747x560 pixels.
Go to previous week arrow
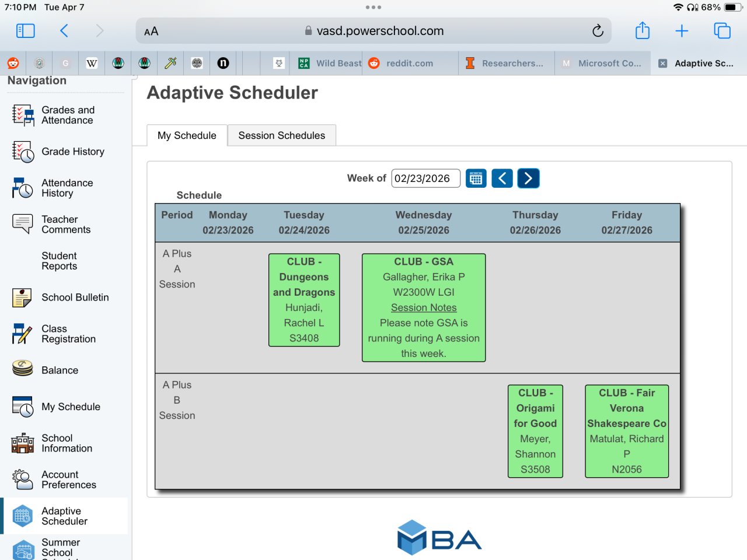tap(502, 178)
